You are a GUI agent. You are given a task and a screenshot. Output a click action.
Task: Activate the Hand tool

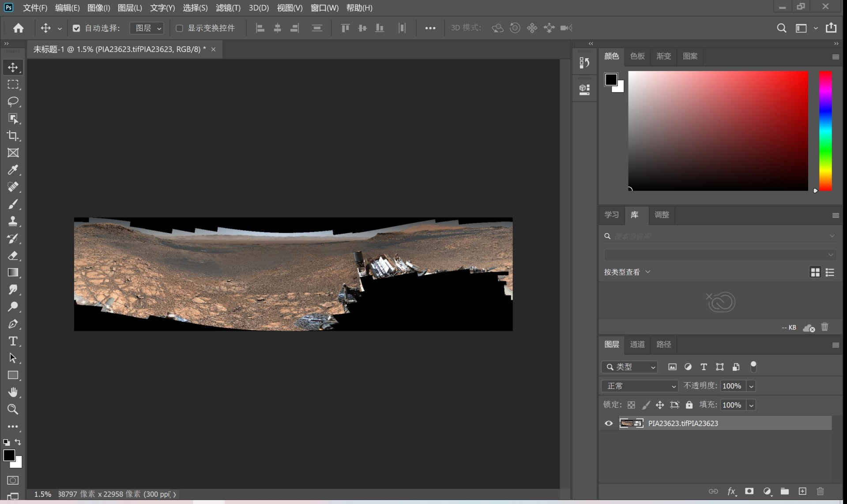click(13, 392)
